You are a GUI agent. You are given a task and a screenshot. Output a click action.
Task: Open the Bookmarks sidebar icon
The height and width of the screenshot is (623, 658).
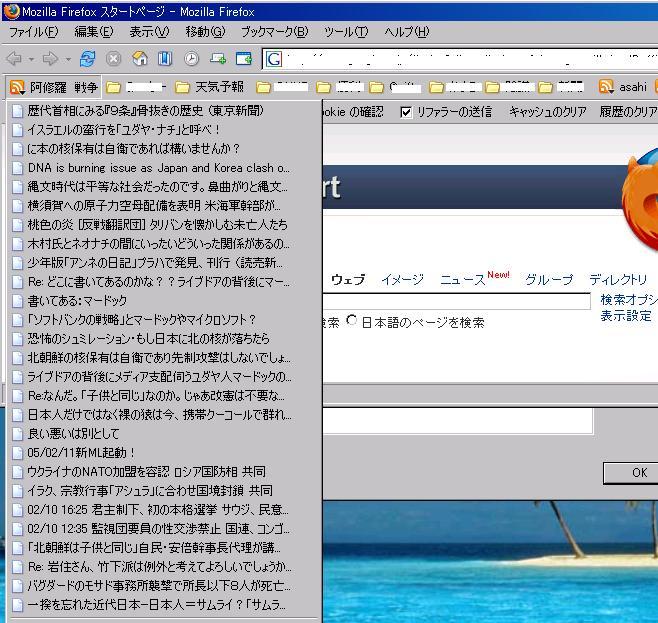tap(165, 59)
